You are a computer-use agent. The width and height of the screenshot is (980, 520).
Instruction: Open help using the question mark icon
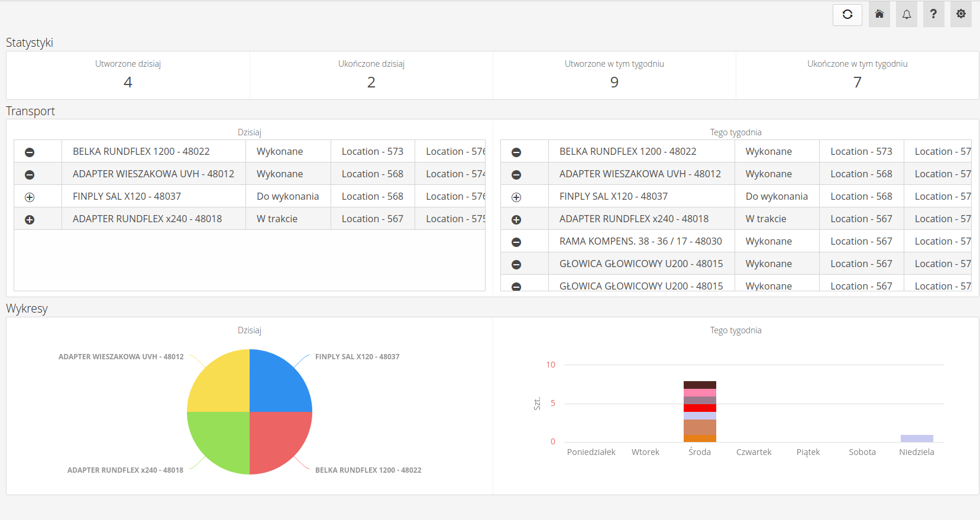click(933, 15)
